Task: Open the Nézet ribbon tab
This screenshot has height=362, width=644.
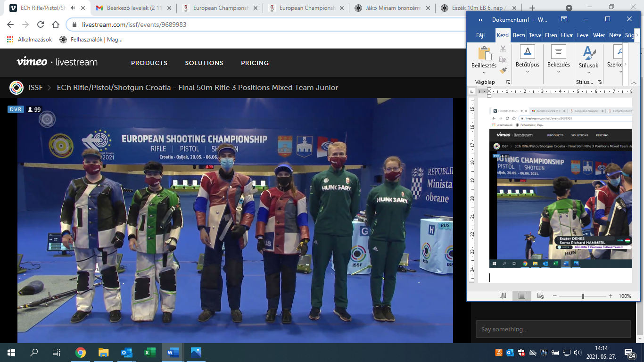Action: click(615, 35)
